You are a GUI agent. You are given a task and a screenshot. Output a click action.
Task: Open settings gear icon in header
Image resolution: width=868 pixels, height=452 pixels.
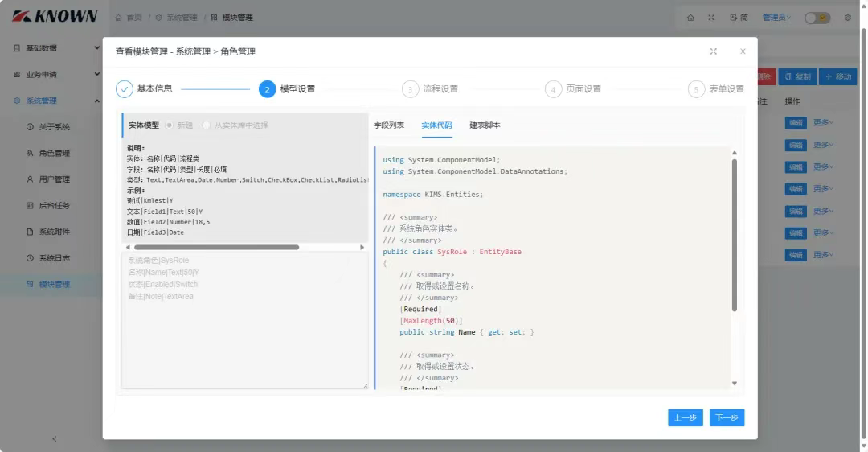[848, 18]
